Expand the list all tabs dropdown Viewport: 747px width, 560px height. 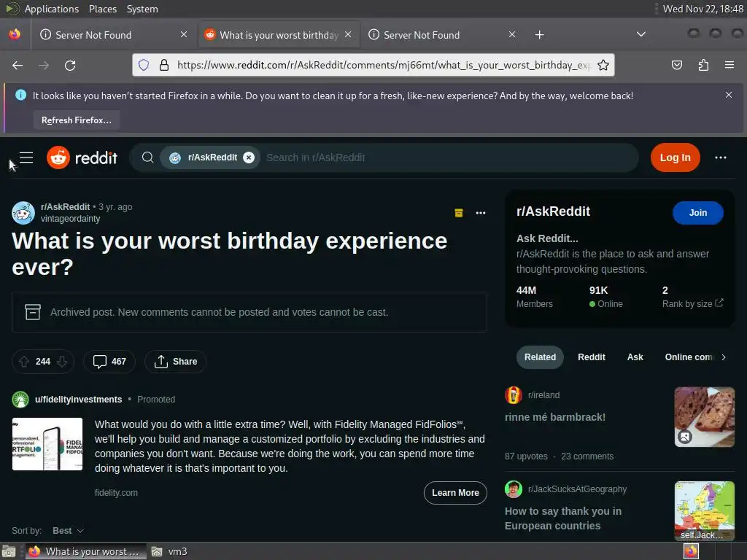click(x=641, y=34)
